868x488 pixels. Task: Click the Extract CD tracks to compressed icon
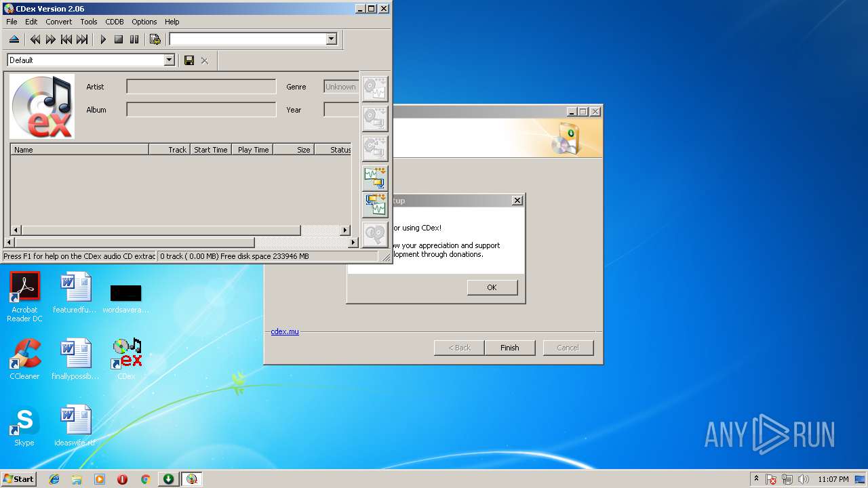tap(374, 119)
